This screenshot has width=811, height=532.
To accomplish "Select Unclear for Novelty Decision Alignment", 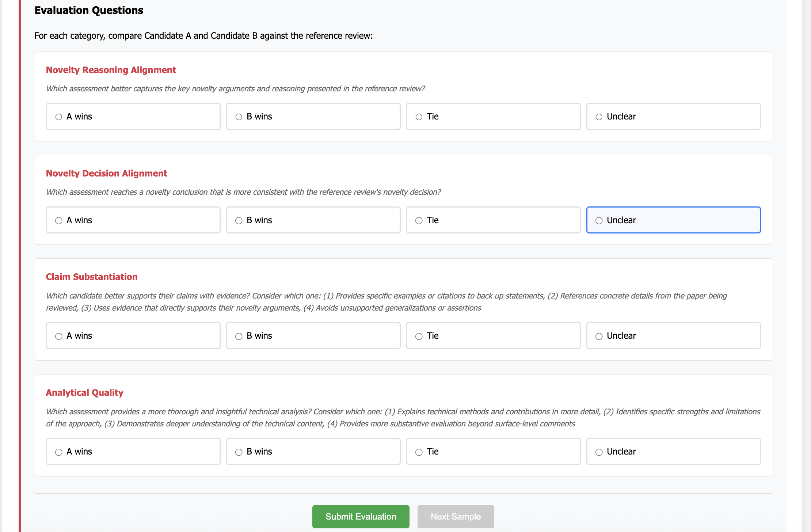I will (599, 221).
